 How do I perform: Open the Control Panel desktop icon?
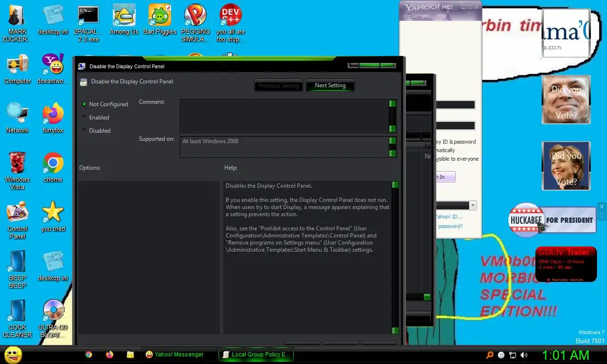click(18, 220)
